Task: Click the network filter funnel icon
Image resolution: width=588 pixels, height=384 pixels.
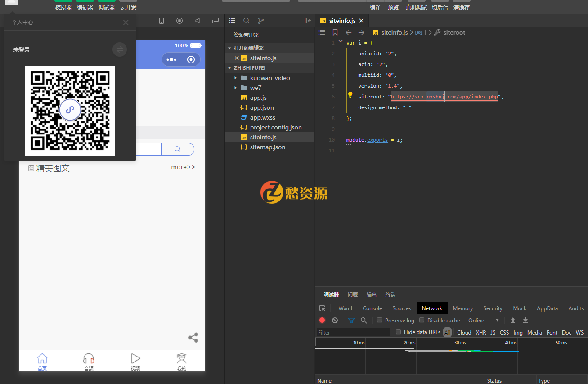Action: click(351, 321)
